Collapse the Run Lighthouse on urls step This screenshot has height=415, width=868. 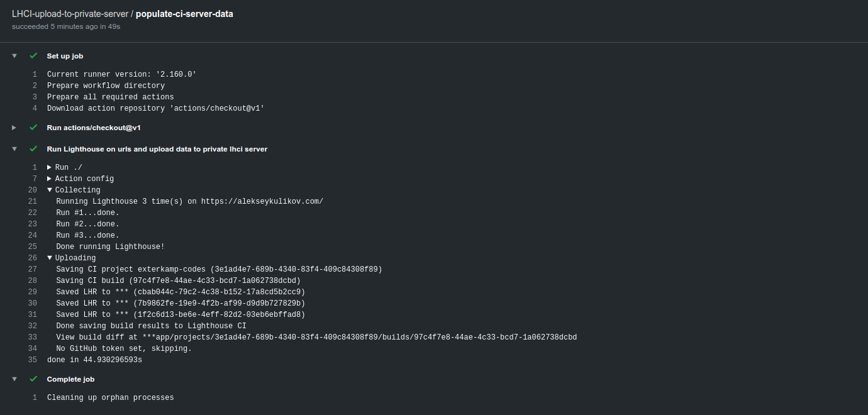click(14, 149)
